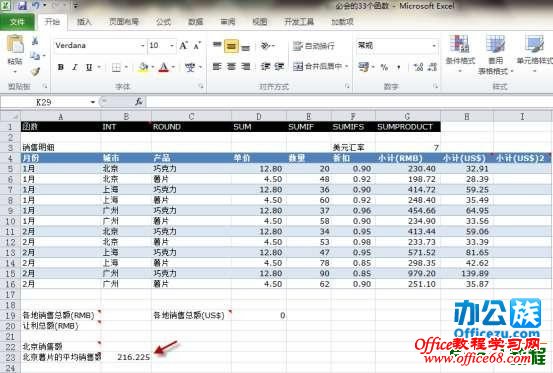
Task: Click the bottom align icon
Action: coord(245,47)
